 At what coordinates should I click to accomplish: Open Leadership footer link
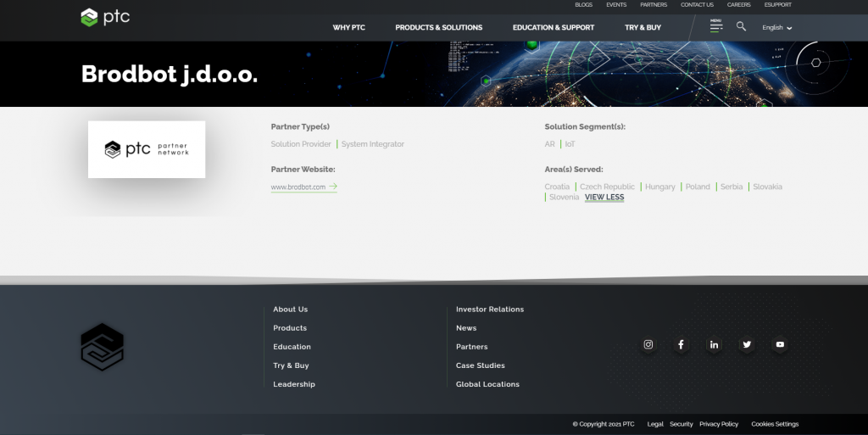pyautogui.click(x=294, y=384)
